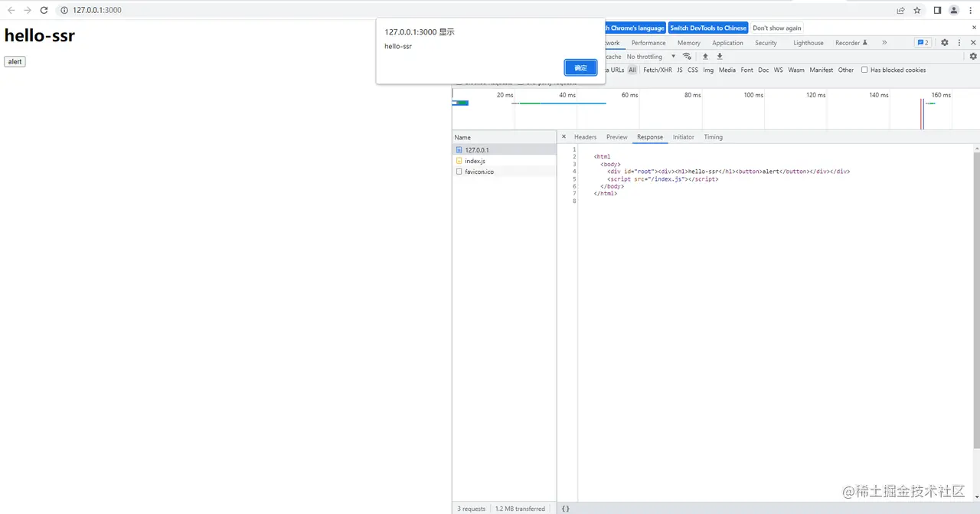The width and height of the screenshot is (980, 514).
Task: Switch to the Performance tab
Action: tap(648, 43)
